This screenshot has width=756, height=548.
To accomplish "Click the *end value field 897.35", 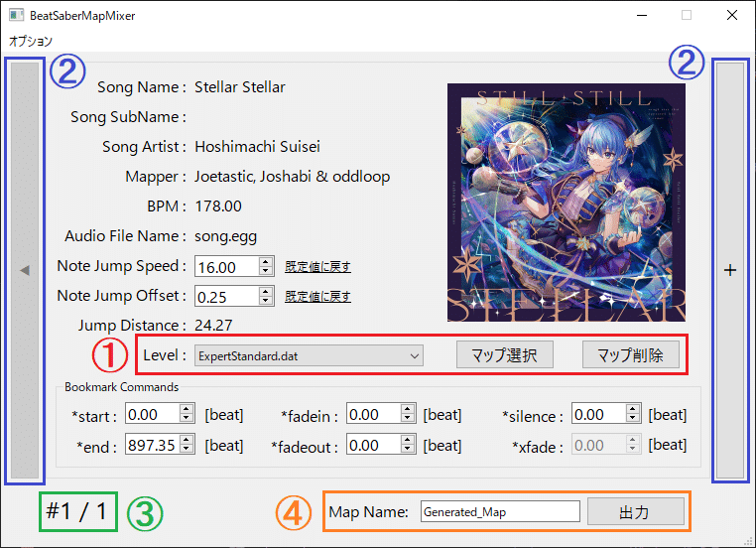I will click(x=153, y=445).
